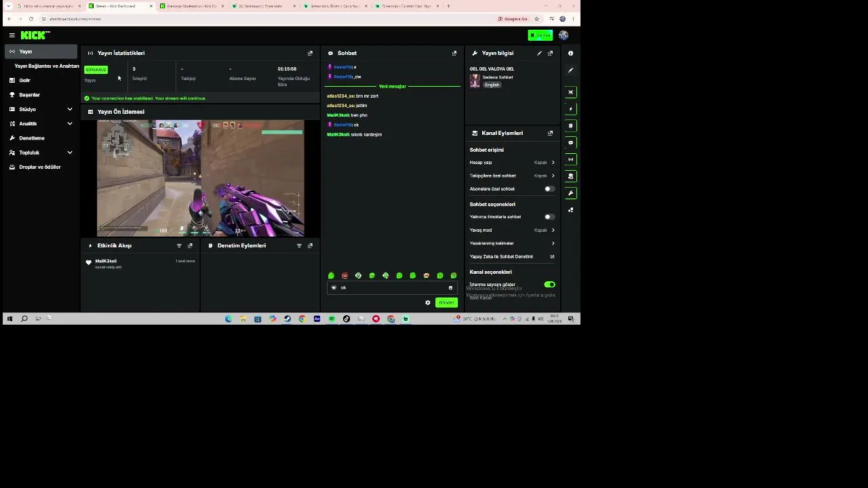Screen dimensions: 868x488
Task: Click the 01:15:58 stream duration value
Action: click(x=287, y=69)
